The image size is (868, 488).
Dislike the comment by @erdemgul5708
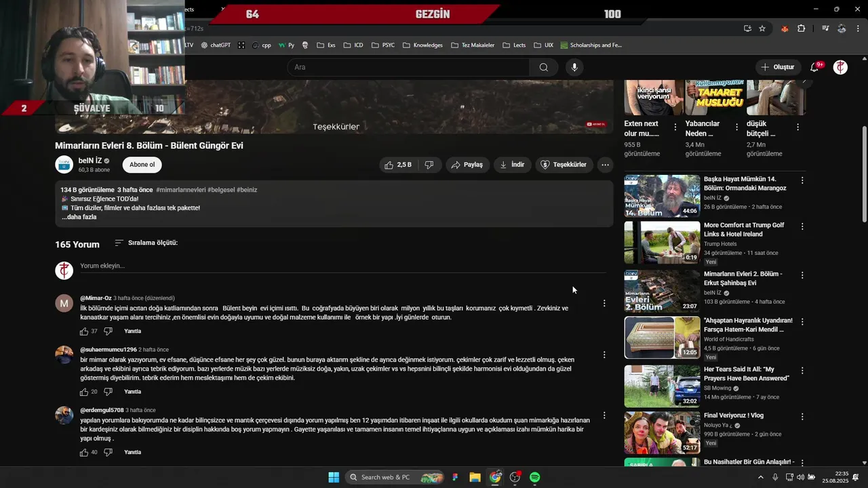pos(108,452)
